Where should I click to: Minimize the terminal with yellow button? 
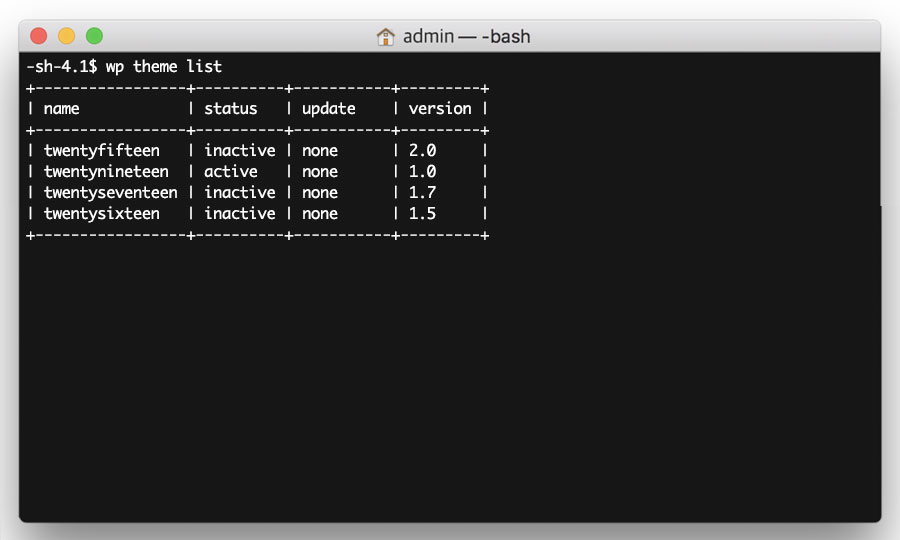pos(67,36)
